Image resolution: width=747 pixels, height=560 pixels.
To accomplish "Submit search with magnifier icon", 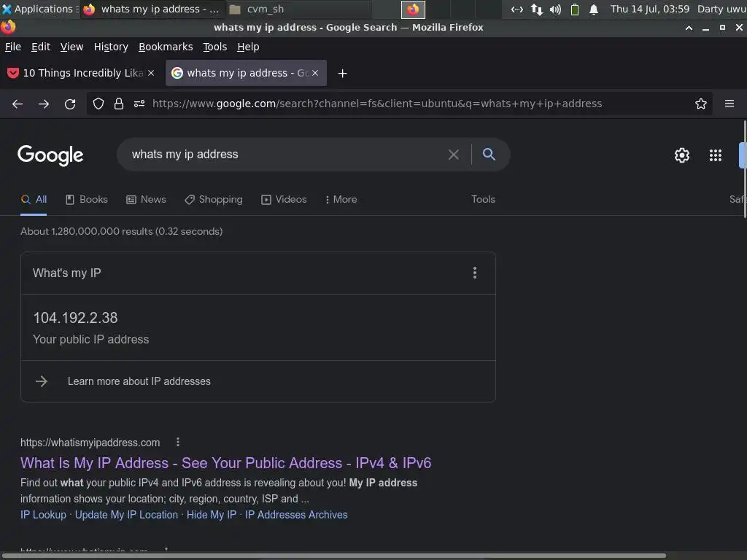I will point(489,155).
